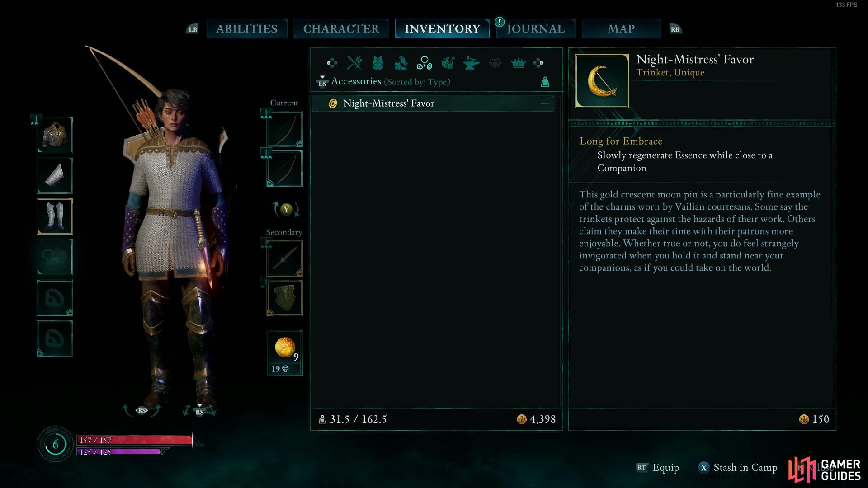Open the Journal tab

(536, 28)
